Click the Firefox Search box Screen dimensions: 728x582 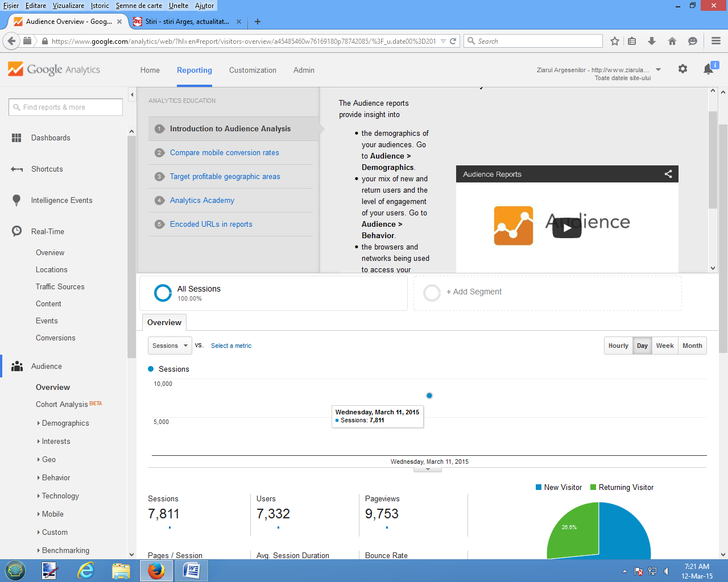533,41
